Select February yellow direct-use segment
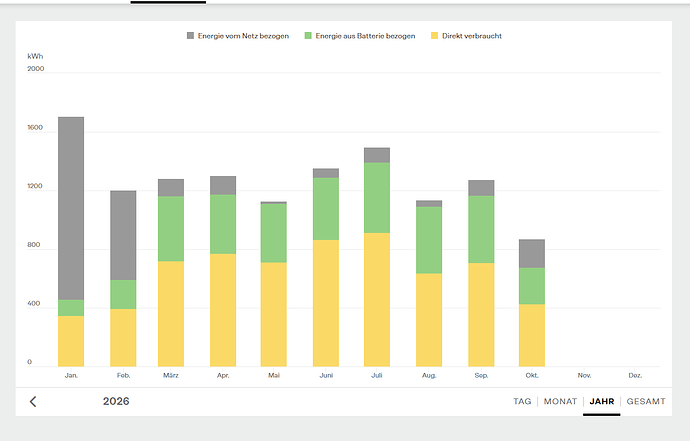Screen dimensions: 690x441 (x=123, y=338)
